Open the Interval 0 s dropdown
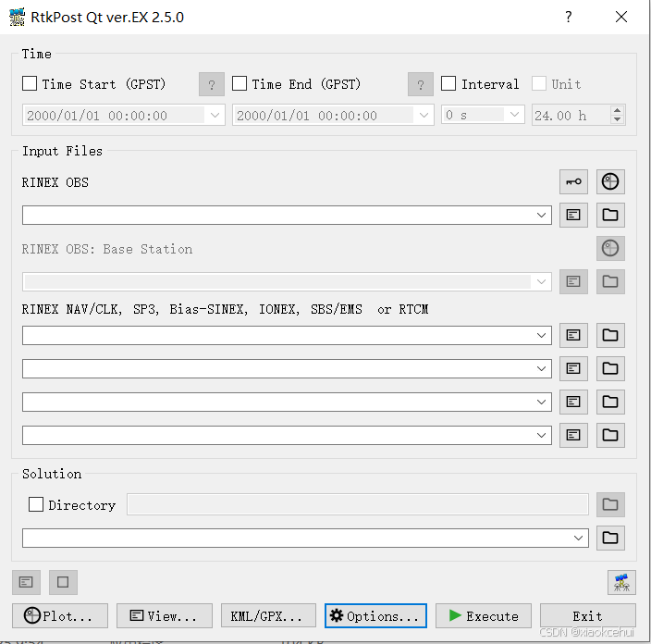The image size is (651, 644). [x=514, y=115]
